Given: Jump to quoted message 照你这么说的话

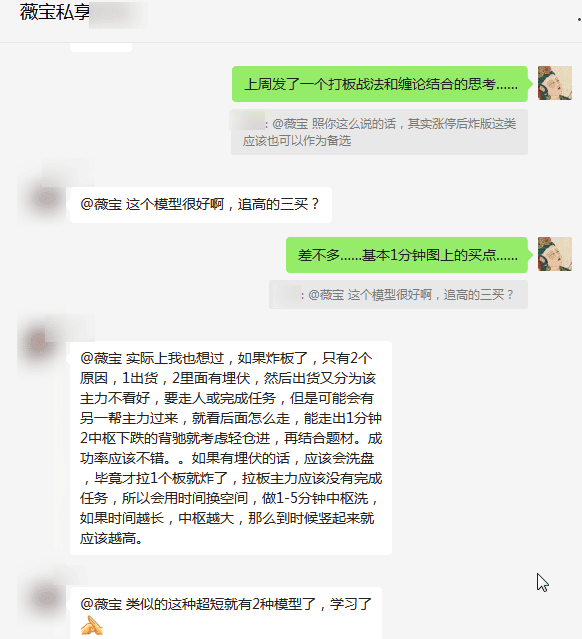Looking at the screenshot, I should [379, 132].
